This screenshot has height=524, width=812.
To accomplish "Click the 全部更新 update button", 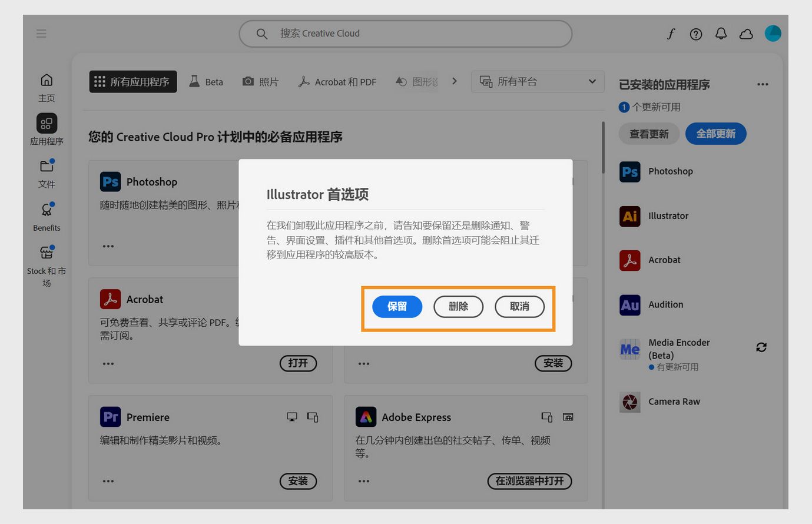I will [x=715, y=134].
